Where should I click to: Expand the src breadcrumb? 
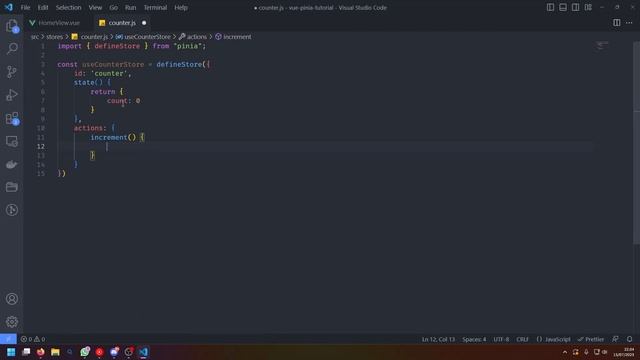pyautogui.click(x=35, y=37)
